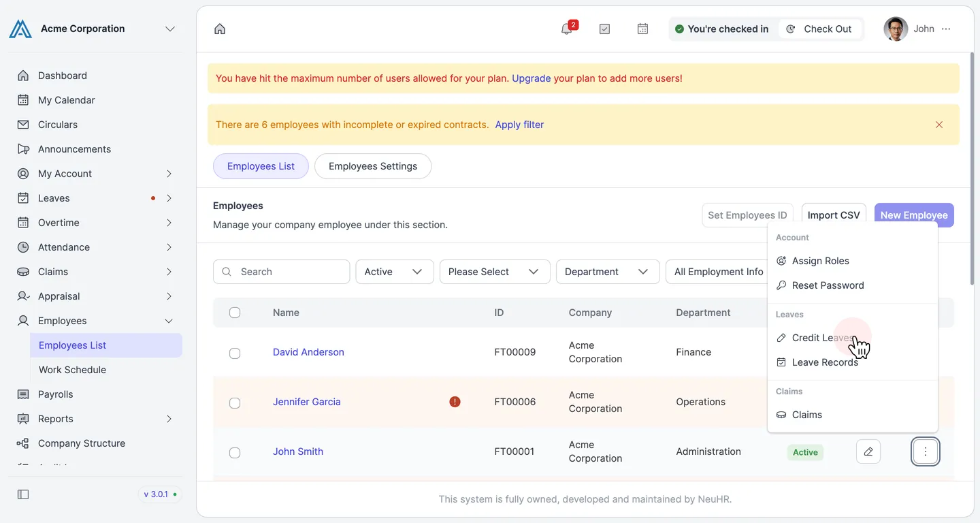
Task: Click the Leave Records icon in menu
Action: pos(781,362)
